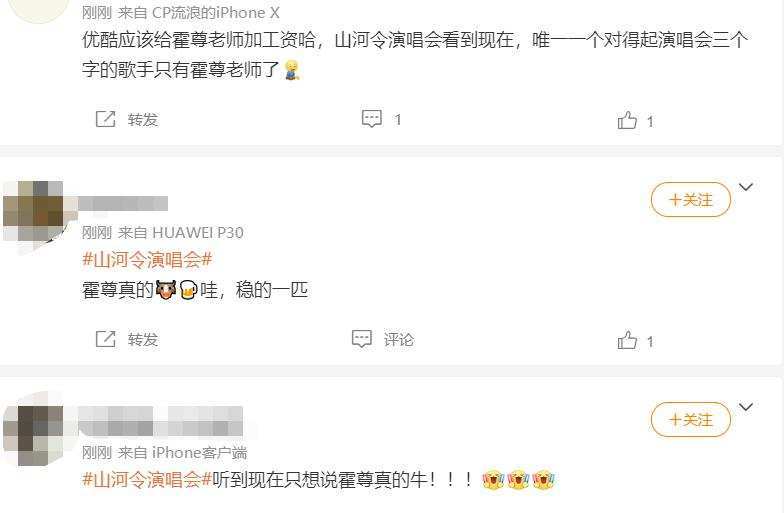This screenshot has width=784, height=513.
Task: Open the #山河令演唱会# hashtag in the HUAWEI P30 post
Action: (147, 260)
